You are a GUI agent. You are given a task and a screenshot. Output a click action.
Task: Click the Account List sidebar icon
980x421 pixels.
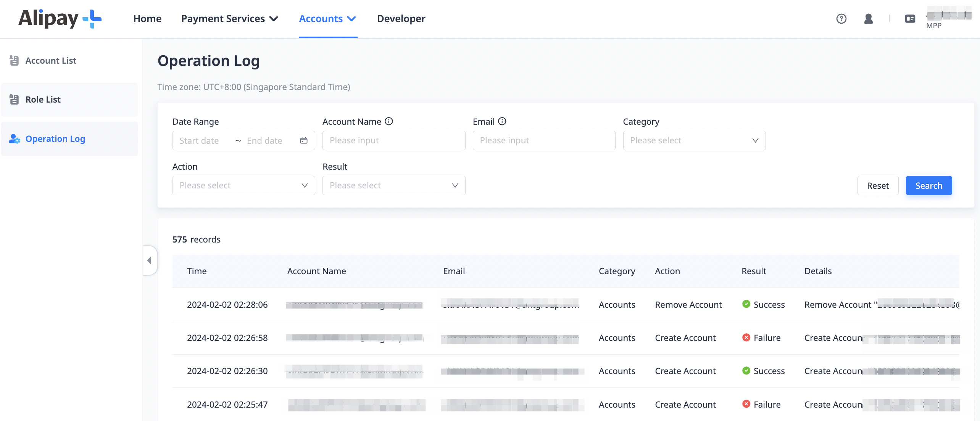point(14,61)
